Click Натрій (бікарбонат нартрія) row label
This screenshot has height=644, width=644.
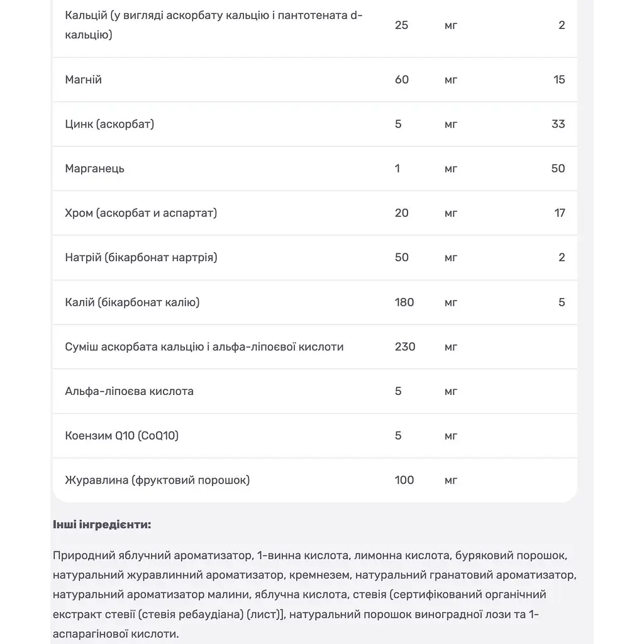[141, 257]
